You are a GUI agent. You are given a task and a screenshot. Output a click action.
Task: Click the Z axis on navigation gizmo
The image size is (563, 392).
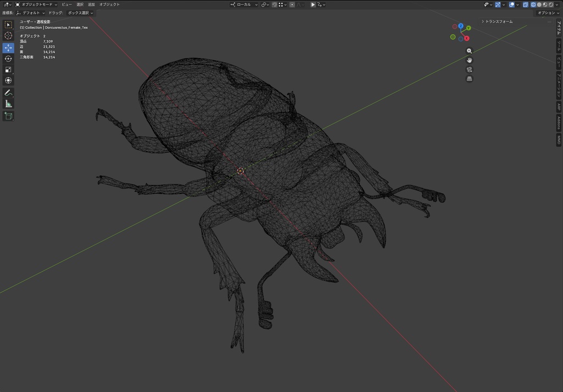pyautogui.click(x=461, y=26)
